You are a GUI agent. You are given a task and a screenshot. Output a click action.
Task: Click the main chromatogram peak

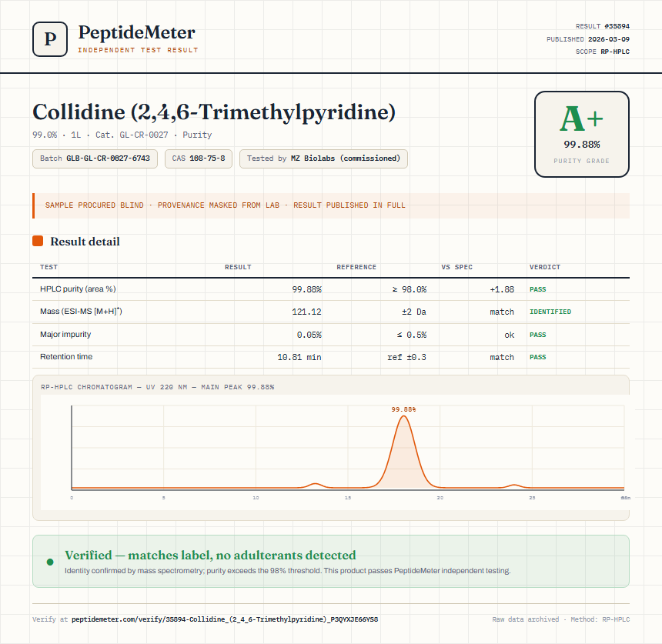point(404,452)
